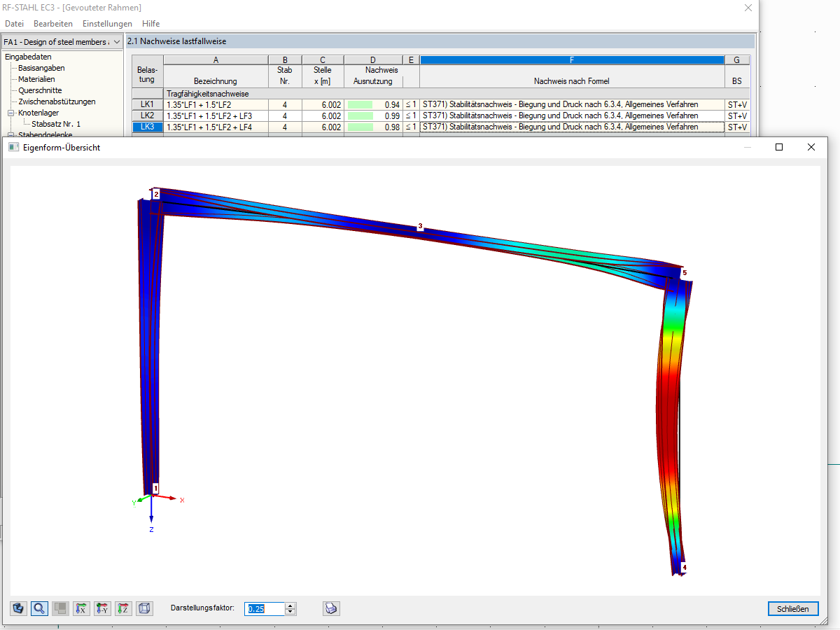Show view in Z direction

[123, 608]
